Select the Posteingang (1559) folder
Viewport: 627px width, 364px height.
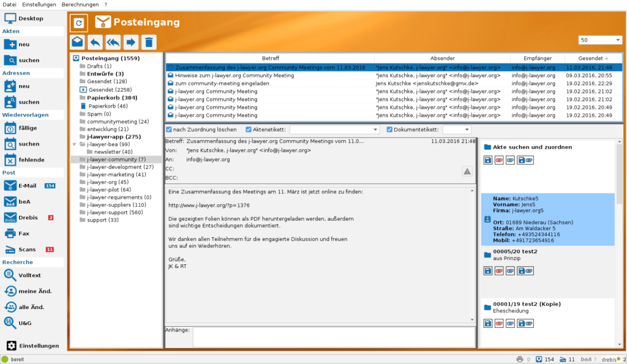110,58
